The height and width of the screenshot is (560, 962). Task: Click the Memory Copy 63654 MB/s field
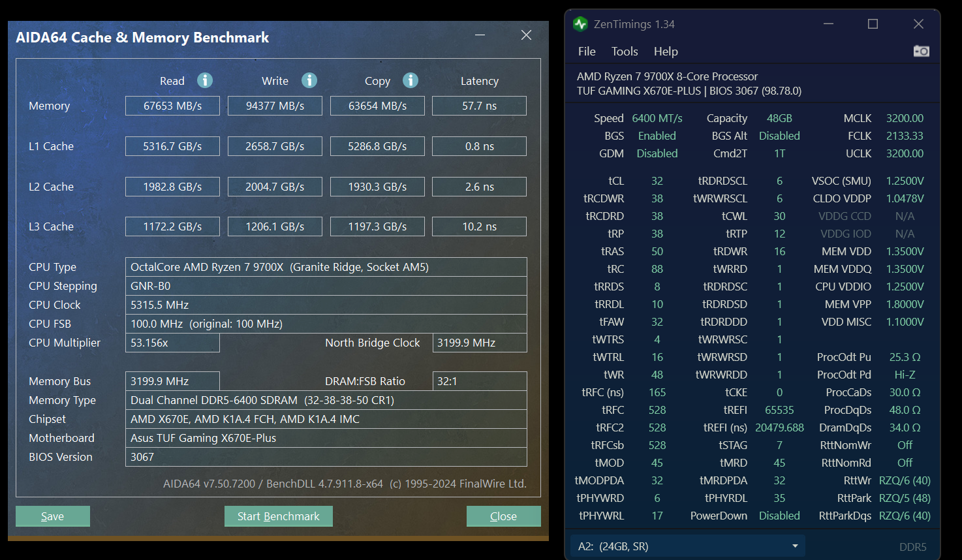[x=377, y=106]
